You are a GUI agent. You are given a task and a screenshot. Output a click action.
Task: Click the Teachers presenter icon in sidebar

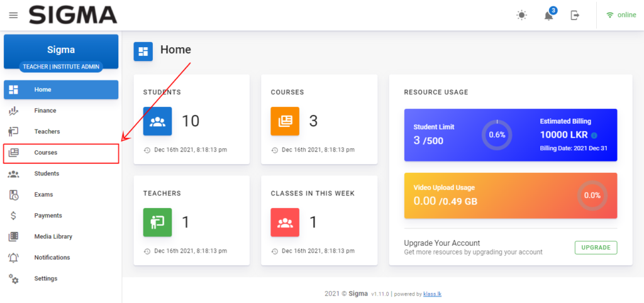pos(14,131)
